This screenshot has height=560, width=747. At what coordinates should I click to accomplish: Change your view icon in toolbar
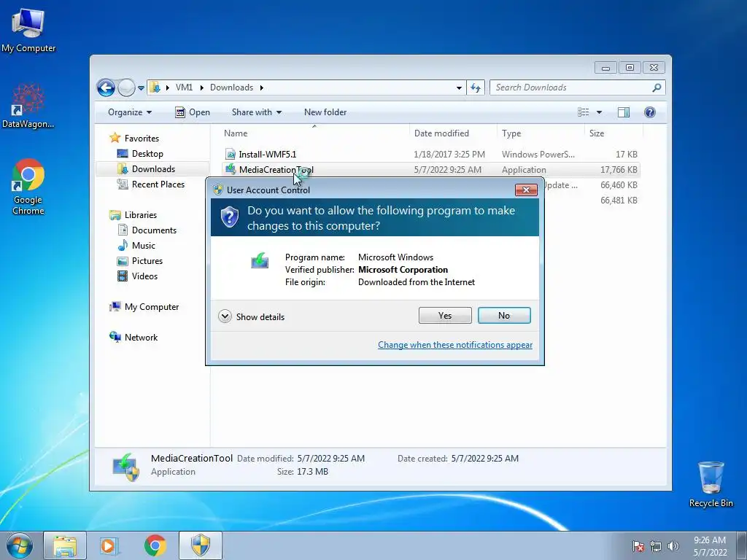point(583,112)
